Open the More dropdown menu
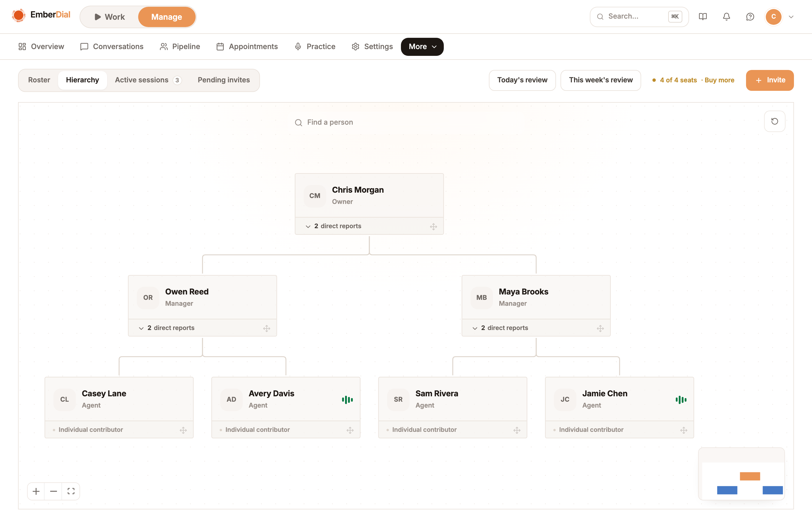 pos(422,47)
